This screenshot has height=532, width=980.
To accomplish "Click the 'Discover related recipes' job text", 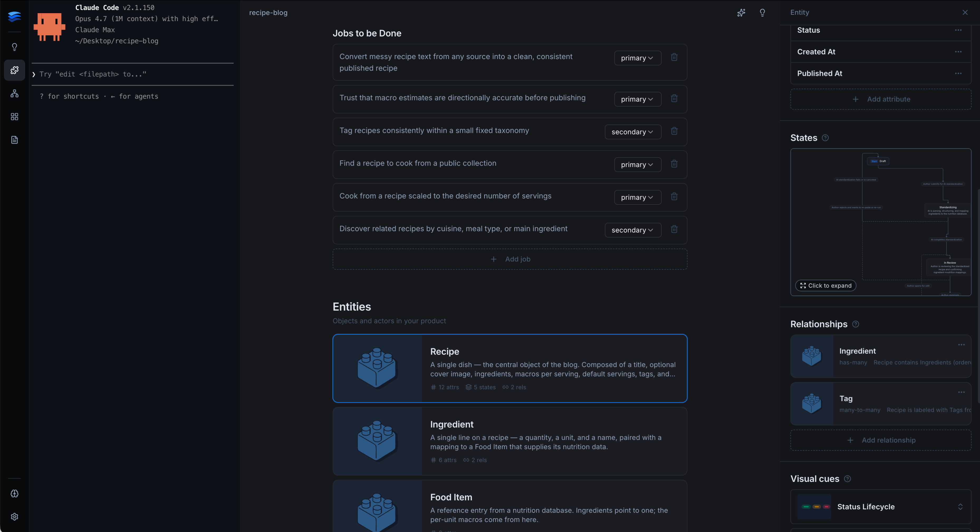I will click(453, 229).
